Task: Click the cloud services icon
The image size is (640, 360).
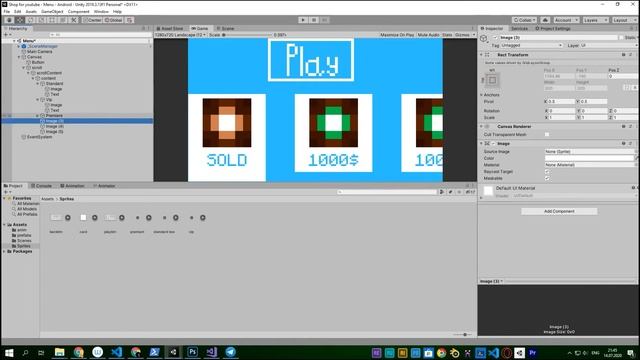Action: click(x=545, y=20)
